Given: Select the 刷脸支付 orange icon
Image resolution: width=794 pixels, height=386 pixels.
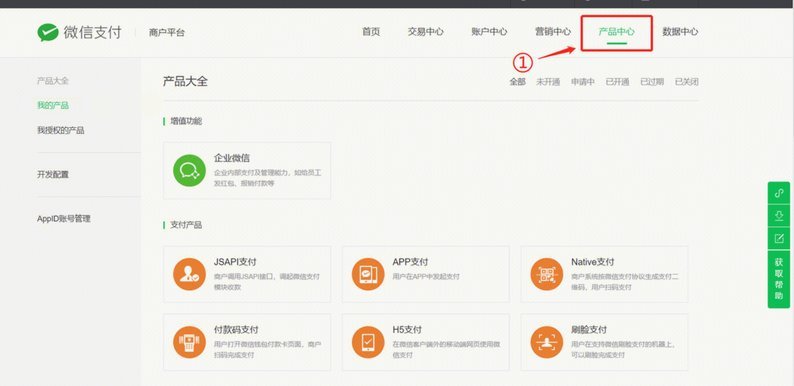Looking at the screenshot, I should [x=547, y=342].
